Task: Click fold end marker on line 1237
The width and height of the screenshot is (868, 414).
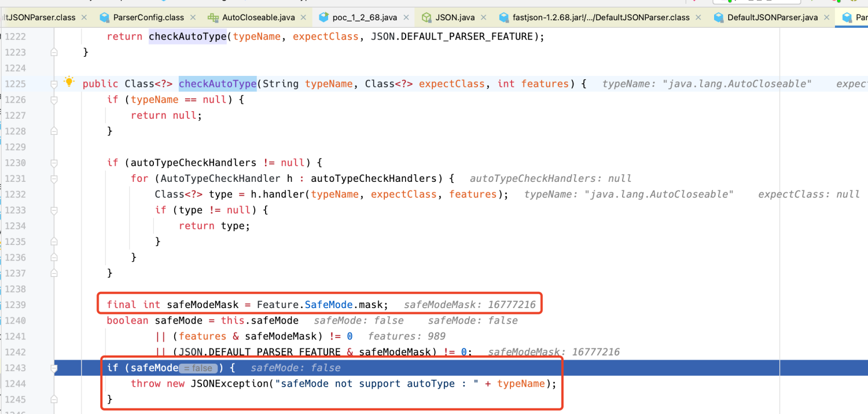Action: click(54, 273)
